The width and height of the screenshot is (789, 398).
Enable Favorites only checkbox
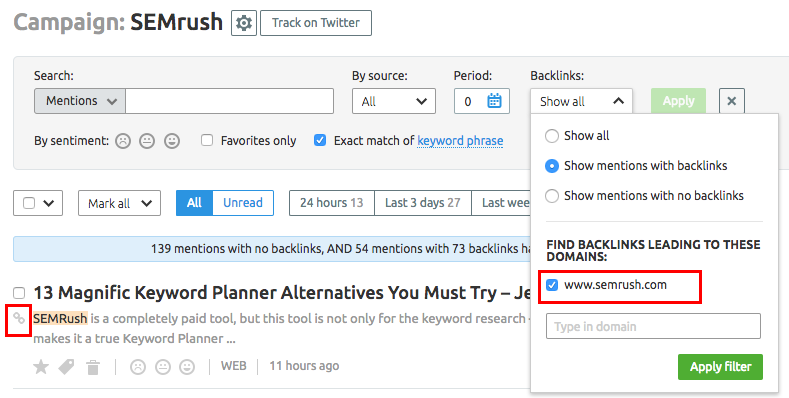coord(207,140)
